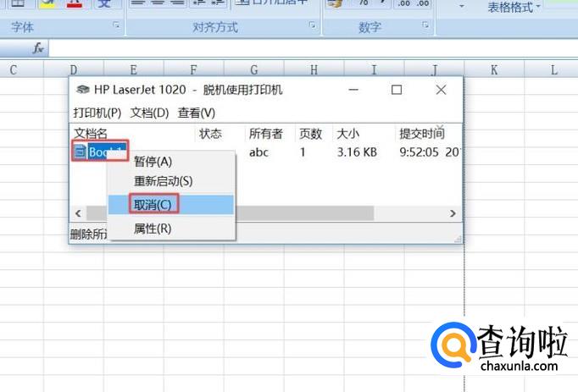Click the submit time 9:52:05
Image resolution: width=578 pixels, height=392 pixels.
pos(420,152)
